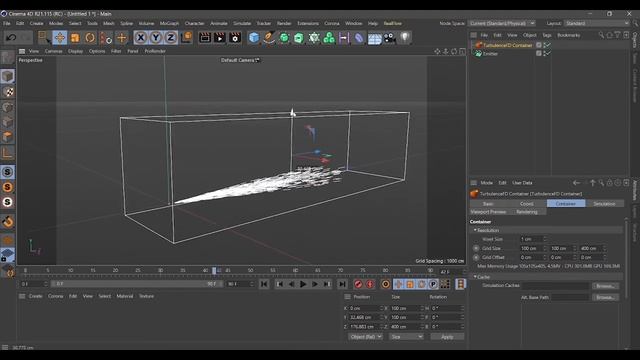Switch to the Rendering tab
The width and height of the screenshot is (640, 360).
(527, 212)
